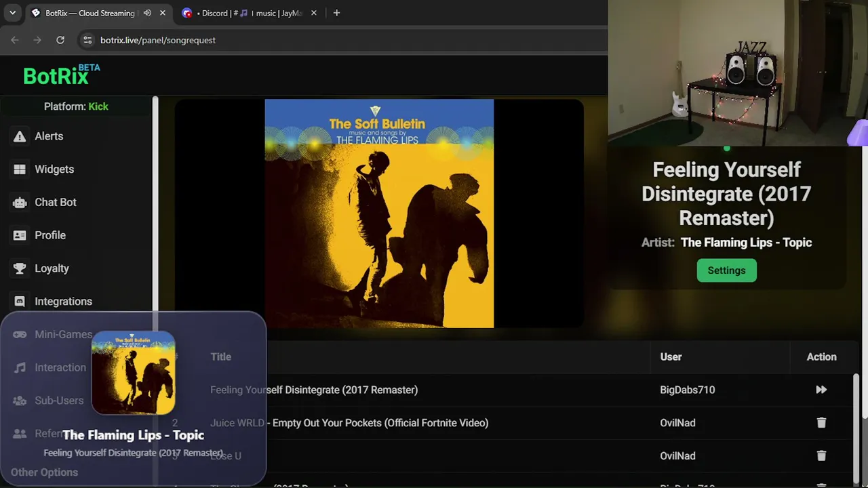Image resolution: width=868 pixels, height=488 pixels.
Task: Go forward in browser history
Action: 37,40
